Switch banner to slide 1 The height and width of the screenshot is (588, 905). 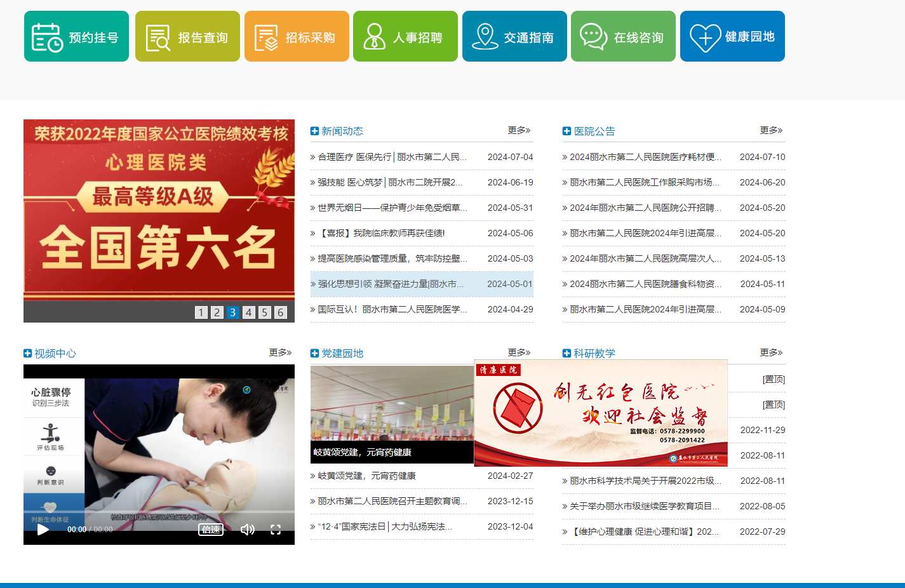(201, 312)
